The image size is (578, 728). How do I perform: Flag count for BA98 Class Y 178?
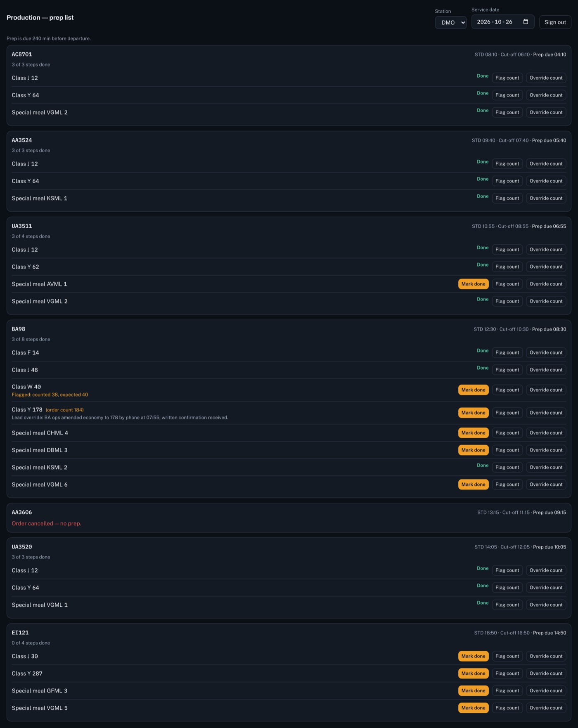[507, 413]
